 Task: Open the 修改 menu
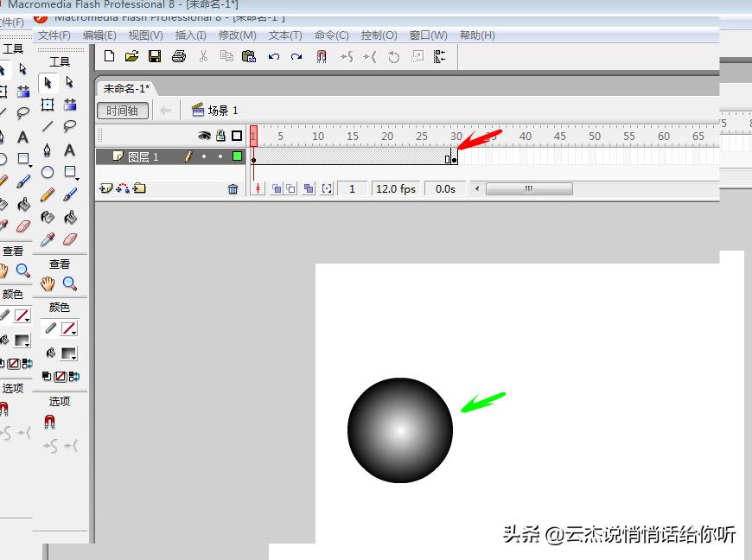pyautogui.click(x=237, y=35)
